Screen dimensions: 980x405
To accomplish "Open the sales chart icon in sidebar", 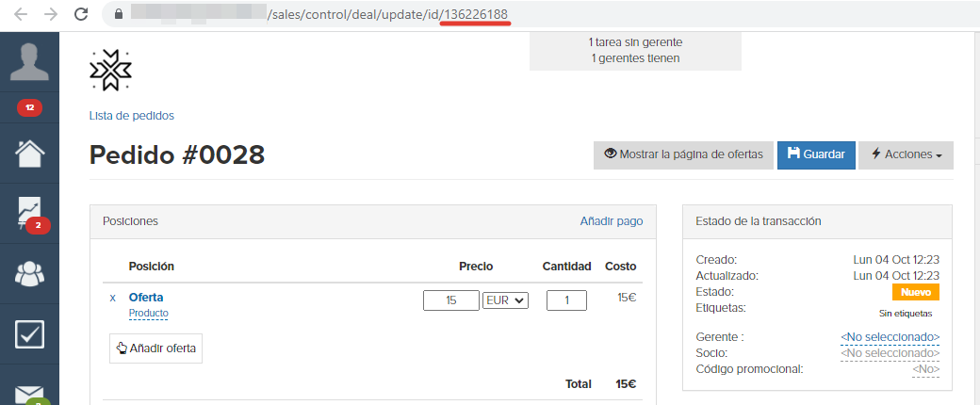I will click(x=29, y=213).
